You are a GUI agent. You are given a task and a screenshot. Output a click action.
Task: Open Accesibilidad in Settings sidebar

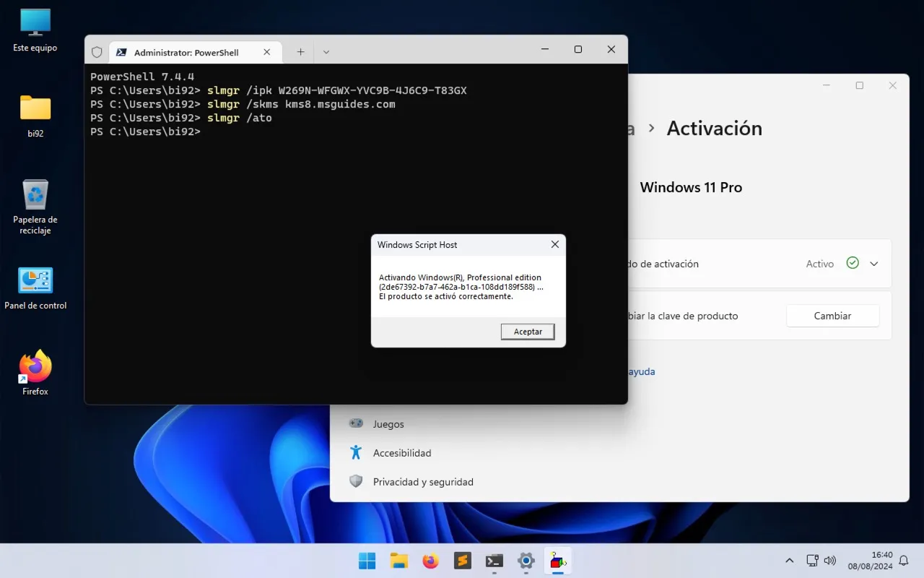tap(402, 453)
